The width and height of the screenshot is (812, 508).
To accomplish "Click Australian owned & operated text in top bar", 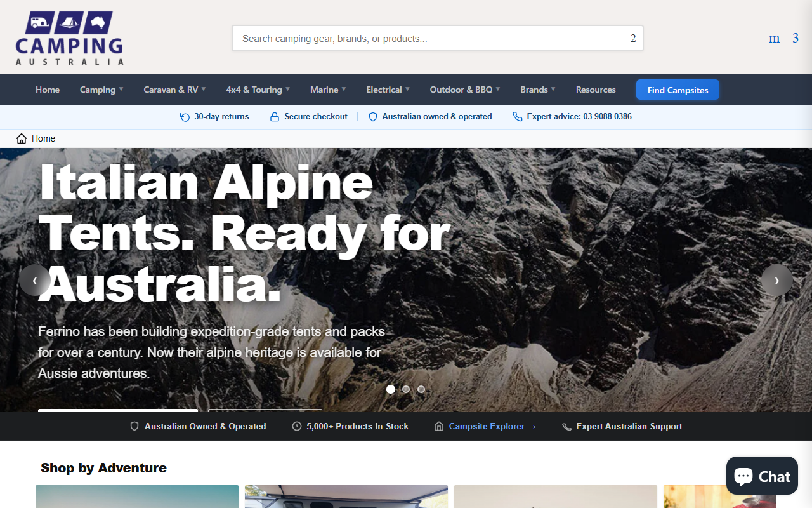I will point(437,117).
